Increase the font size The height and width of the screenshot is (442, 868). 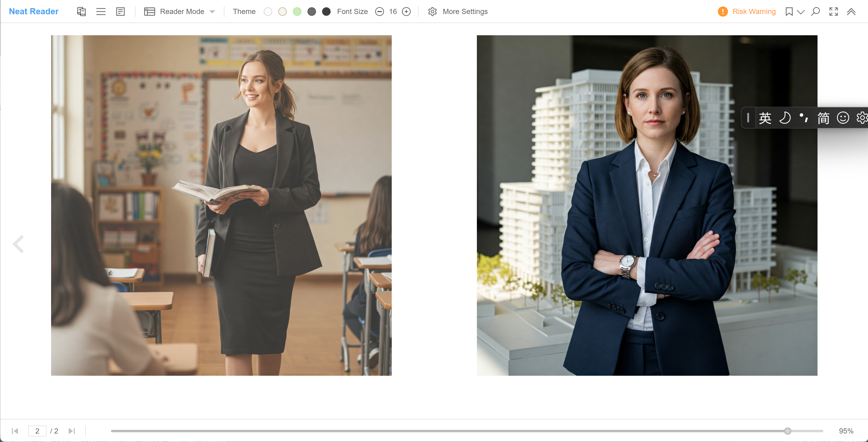pyautogui.click(x=406, y=12)
